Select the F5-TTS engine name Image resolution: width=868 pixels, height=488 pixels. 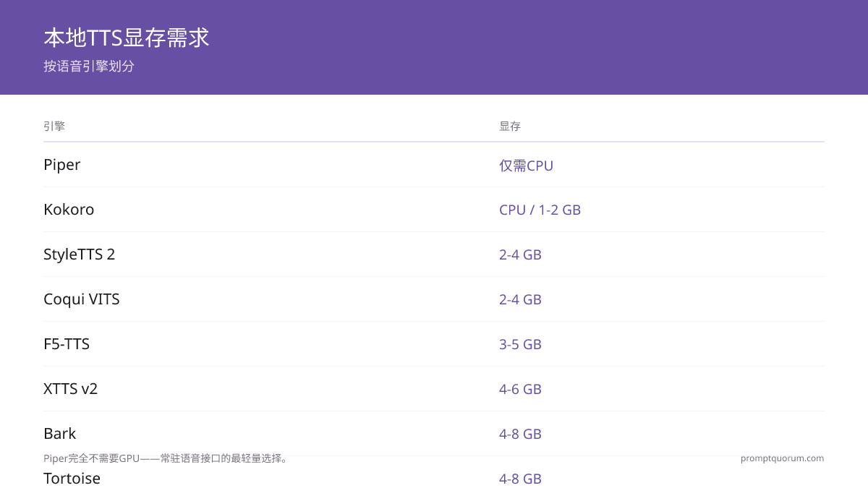pyautogui.click(x=67, y=344)
